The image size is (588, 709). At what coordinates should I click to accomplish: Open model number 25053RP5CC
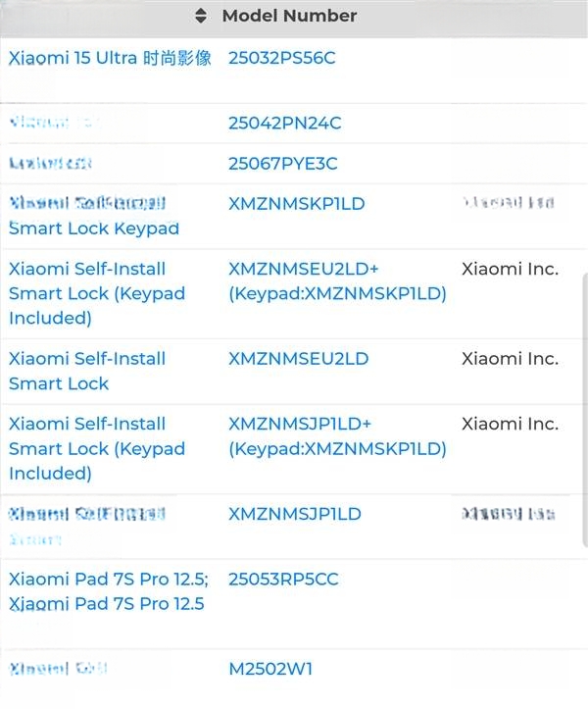point(283,580)
